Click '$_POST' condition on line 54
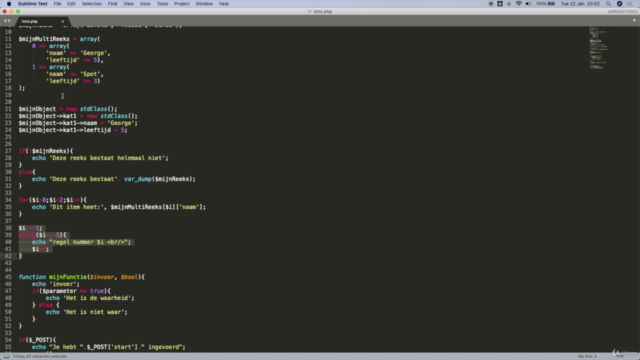This screenshot has width=640, height=360. click(x=39, y=340)
